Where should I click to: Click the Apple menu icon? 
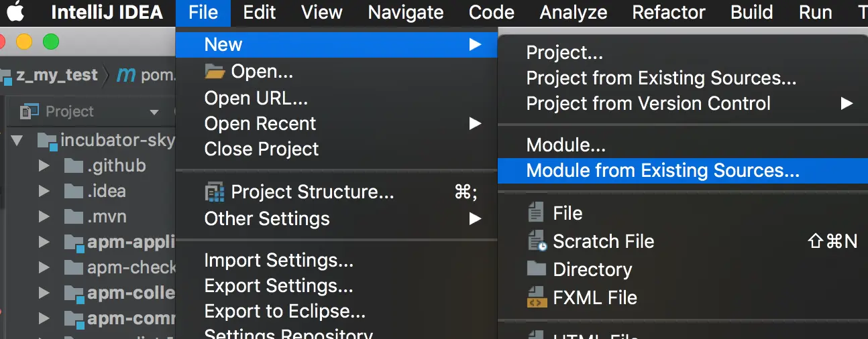(x=15, y=11)
